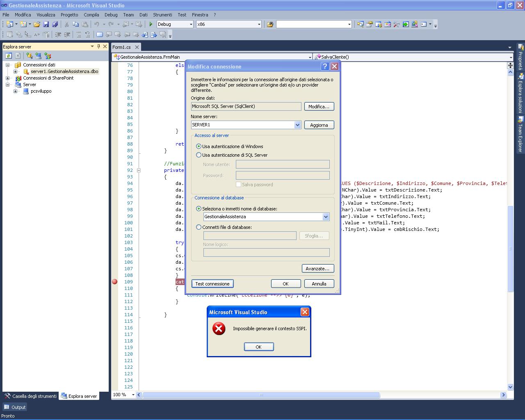Click the Increase Indent icon
Screen dimensions: 525x420
67,34
